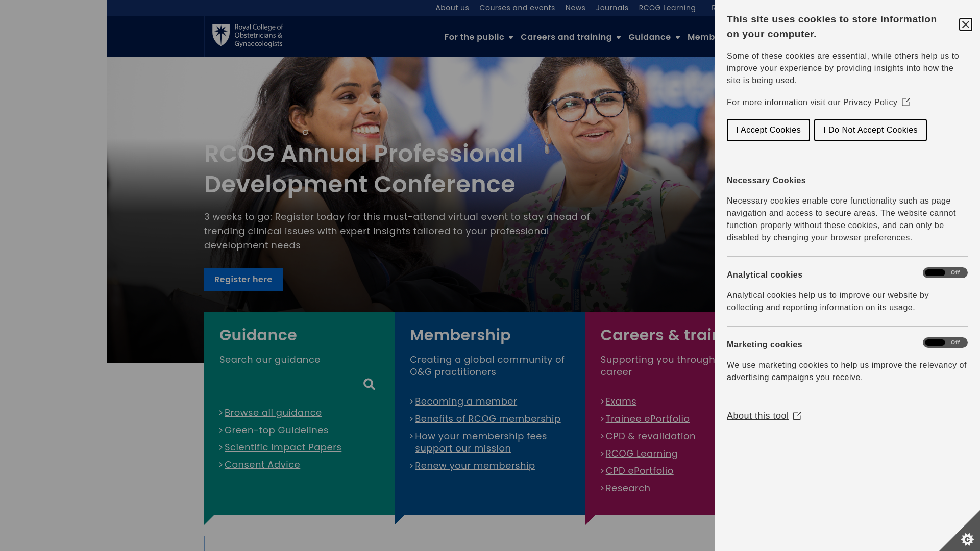This screenshot has height=551, width=980.
Task: Open Consent Advice link
Action: (262, 465)
